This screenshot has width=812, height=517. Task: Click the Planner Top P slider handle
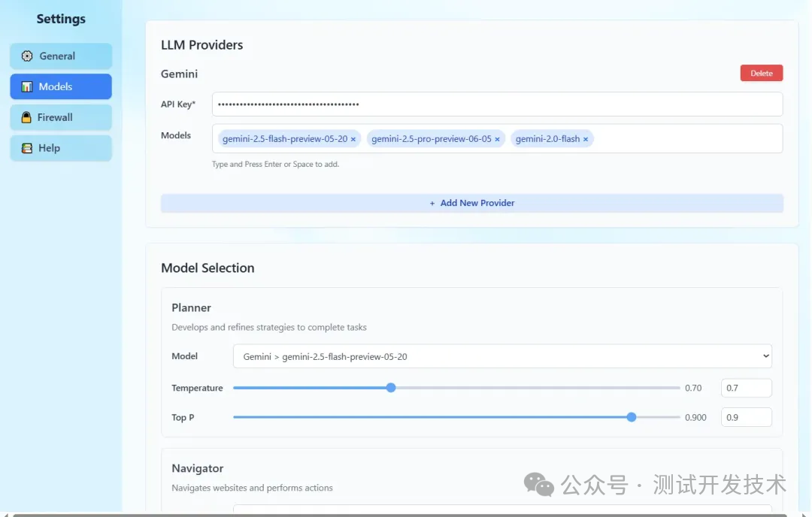click(x=632, y=417)
